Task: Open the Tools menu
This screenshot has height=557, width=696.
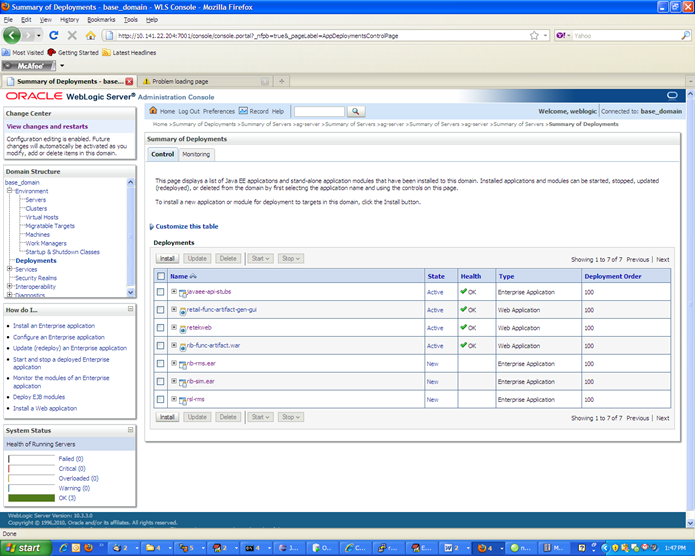Action: pyautogui.click(x=130, y=20)
